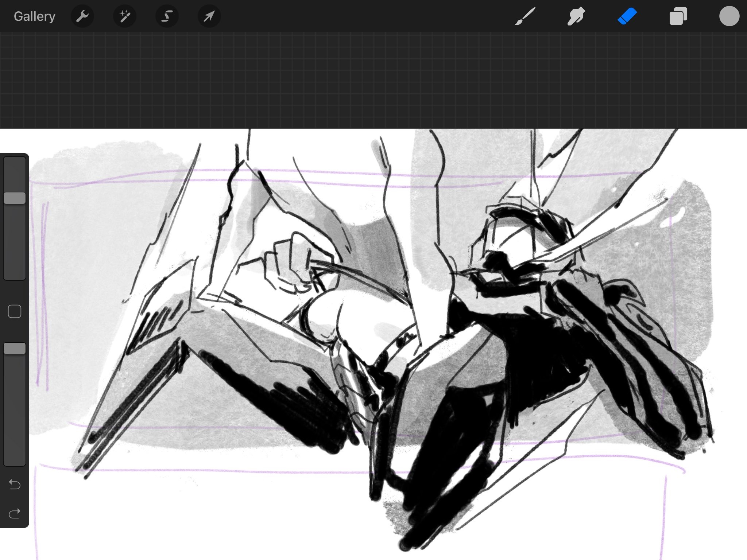Tap the dark grid area above canvas

tap(373, 80)
